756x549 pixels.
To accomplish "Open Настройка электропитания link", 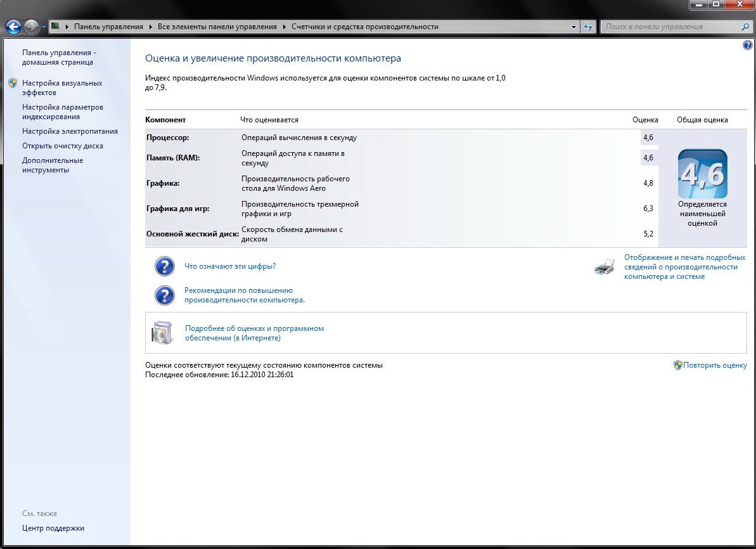I will pyautogui.click(x=70, y=131).
